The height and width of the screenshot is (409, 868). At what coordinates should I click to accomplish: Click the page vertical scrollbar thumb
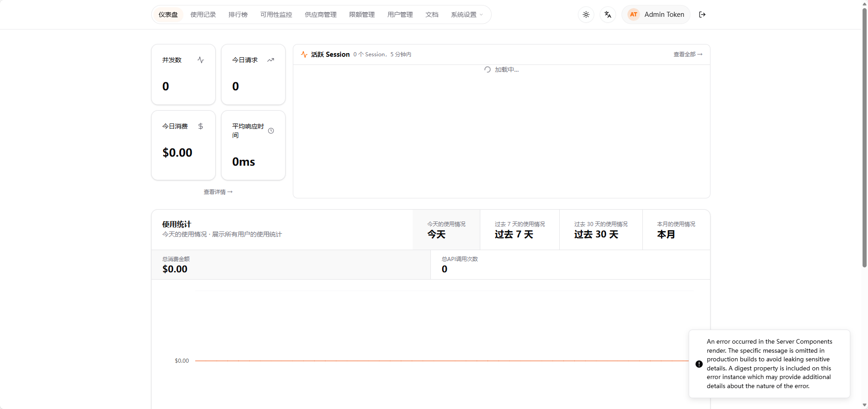coord(864,138)
